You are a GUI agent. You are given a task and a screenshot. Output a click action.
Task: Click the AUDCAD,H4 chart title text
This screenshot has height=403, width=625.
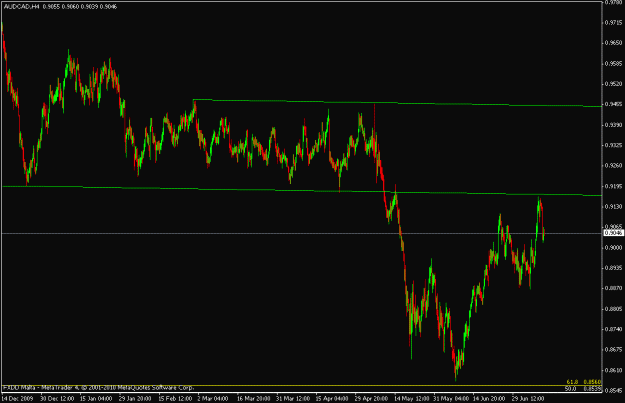click(21, 7)
